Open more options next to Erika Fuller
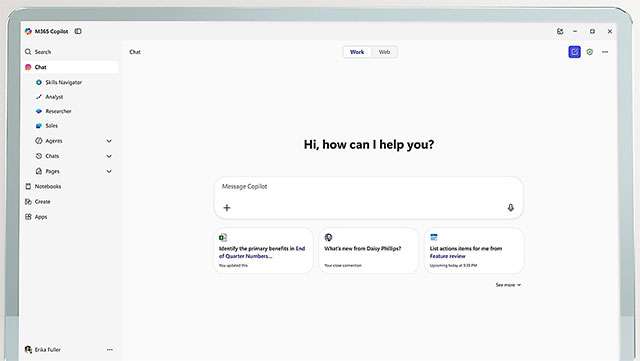The height and width of the screenshot is (361, 640). point(110,350)
